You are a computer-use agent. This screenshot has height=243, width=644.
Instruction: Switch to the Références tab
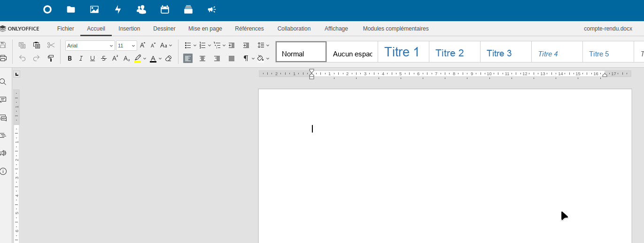point(249,29)
